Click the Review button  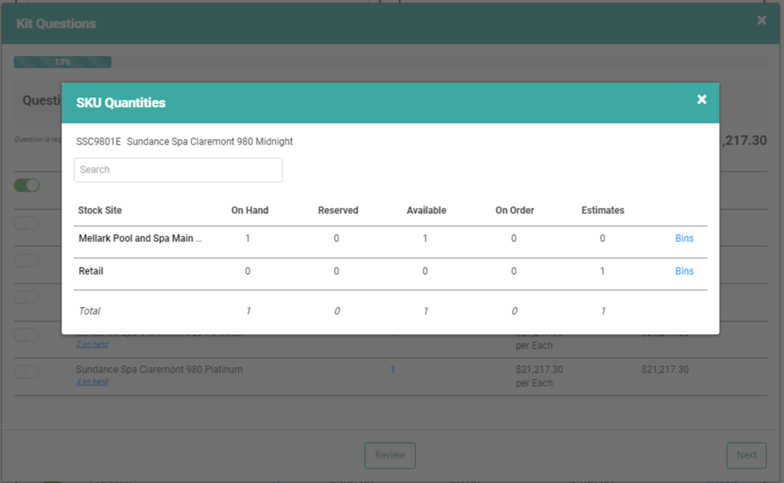point(389,455)
